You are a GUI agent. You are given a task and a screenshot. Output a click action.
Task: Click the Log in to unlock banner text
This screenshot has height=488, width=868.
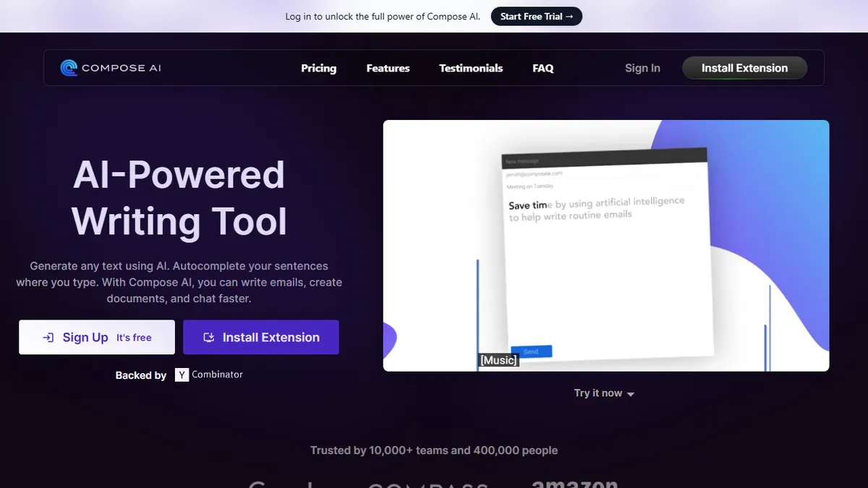pos(383,16)
